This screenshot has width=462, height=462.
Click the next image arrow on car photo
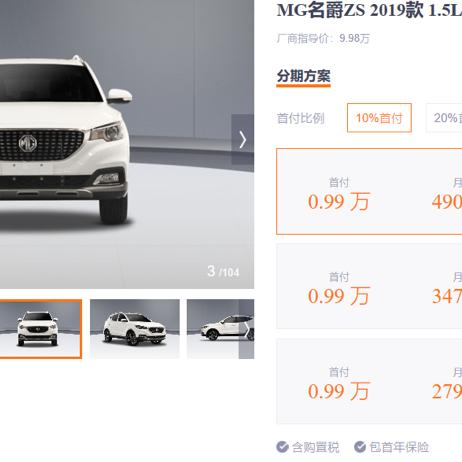tap(243, 139)
